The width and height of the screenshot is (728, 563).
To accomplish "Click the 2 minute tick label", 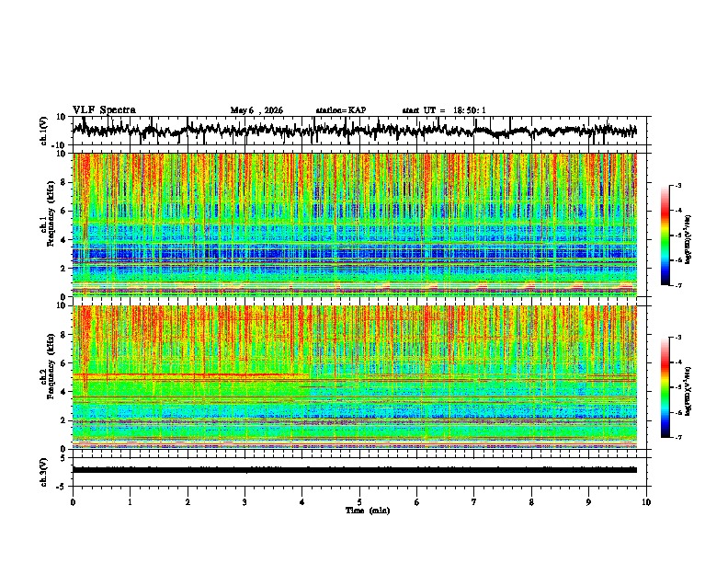I will coord(188,502).
